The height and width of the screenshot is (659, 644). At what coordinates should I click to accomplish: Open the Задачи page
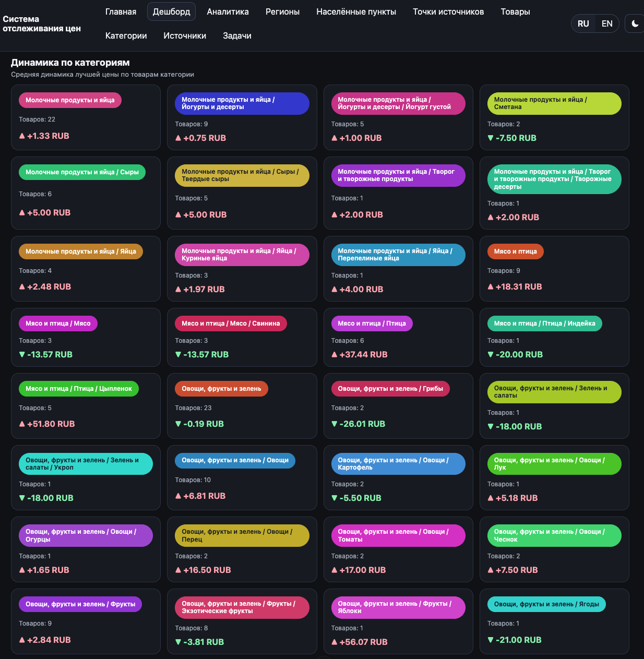pos(237,35)
